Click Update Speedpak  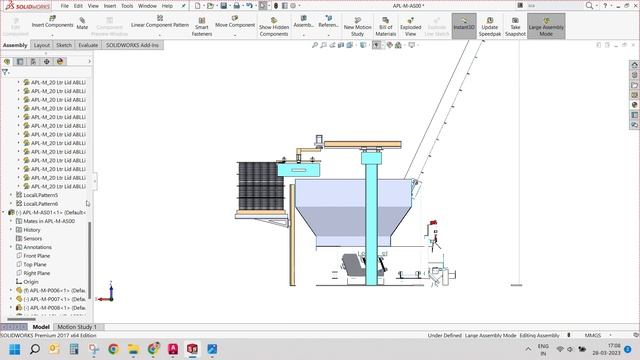coord(490,27)
